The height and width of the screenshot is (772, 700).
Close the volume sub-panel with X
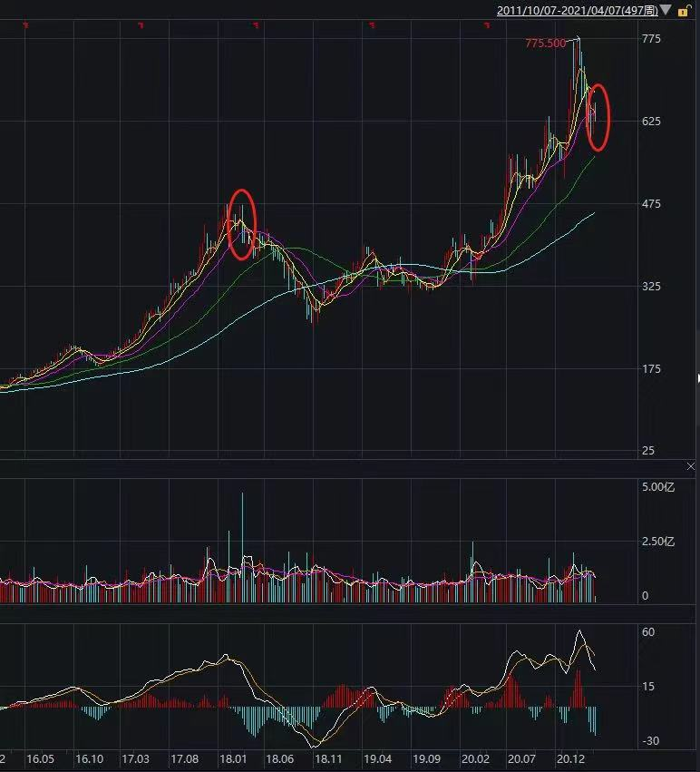coord(691,466)
